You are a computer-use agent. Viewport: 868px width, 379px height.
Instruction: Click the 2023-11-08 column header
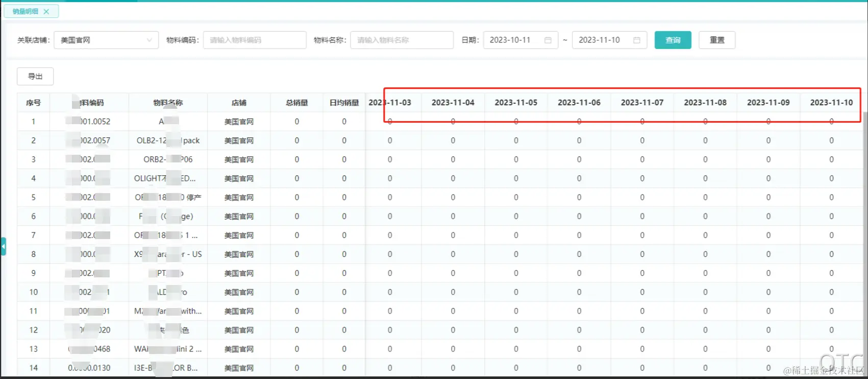pos(705,103)
